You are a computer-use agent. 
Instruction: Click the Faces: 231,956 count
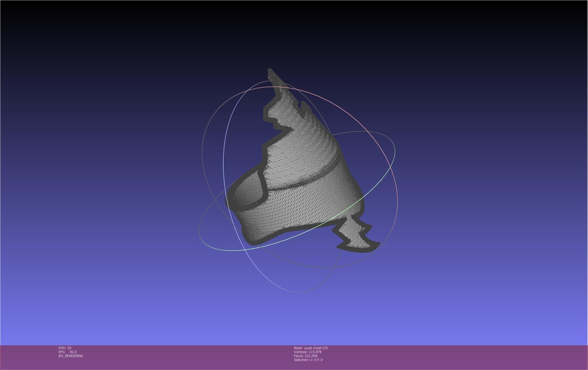pos(306,356)
